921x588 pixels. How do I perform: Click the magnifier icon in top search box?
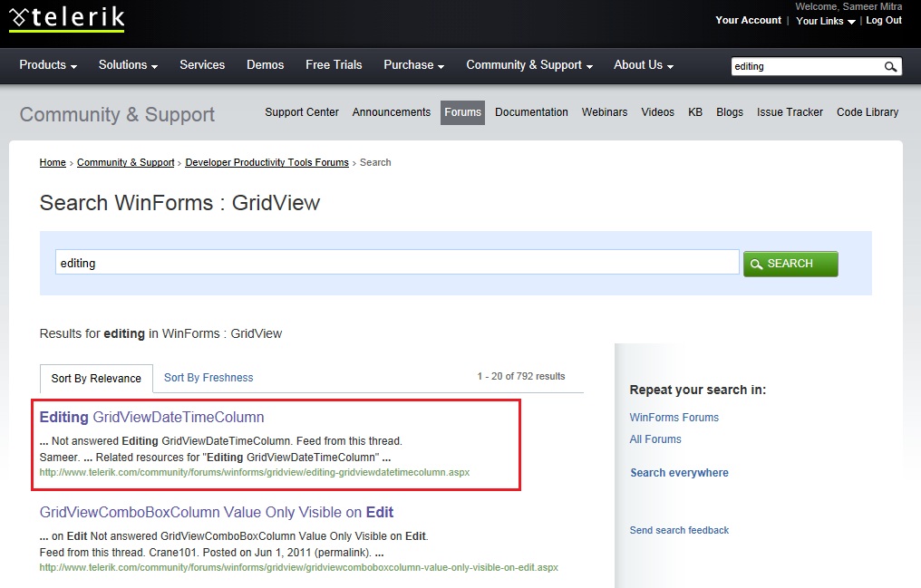click(x=890, y=67)
